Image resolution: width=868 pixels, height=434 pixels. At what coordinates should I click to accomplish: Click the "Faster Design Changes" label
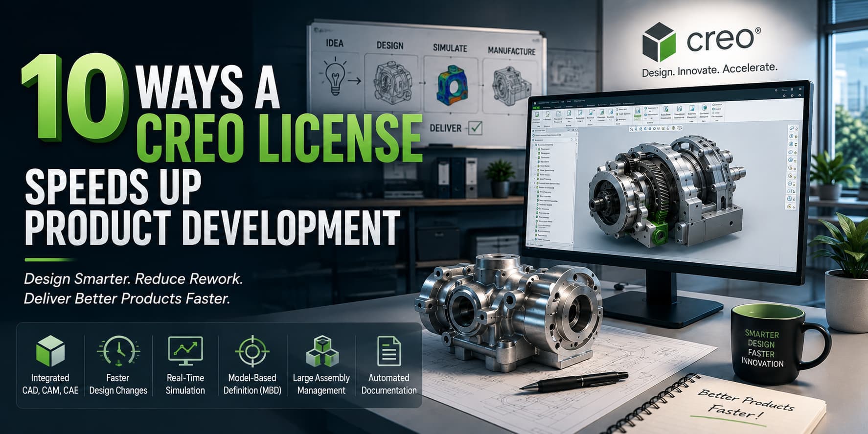tap(118, 384)
